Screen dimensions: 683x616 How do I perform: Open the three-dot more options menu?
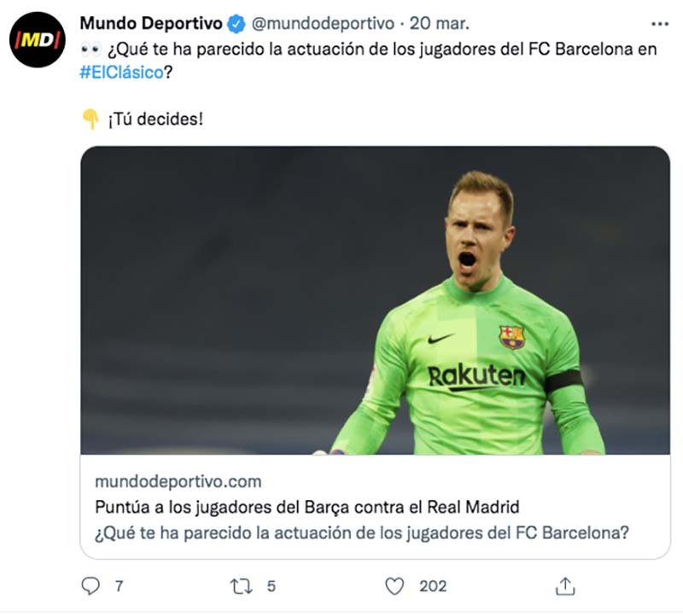660,24
